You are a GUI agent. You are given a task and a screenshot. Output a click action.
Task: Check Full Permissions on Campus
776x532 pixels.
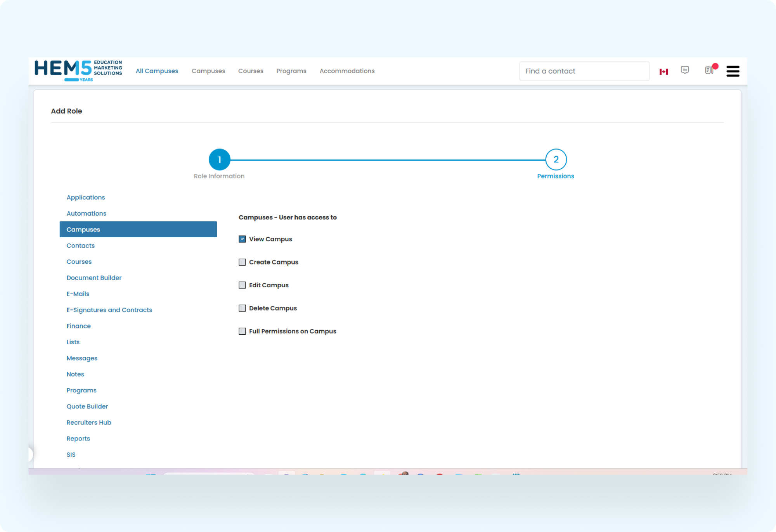242,331
